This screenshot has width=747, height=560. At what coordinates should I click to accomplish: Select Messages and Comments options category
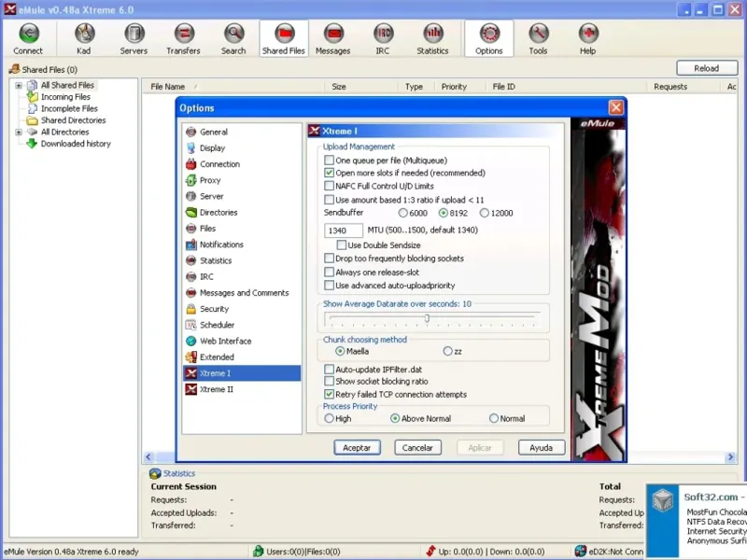pyautogui.click(x=244, y=293)
